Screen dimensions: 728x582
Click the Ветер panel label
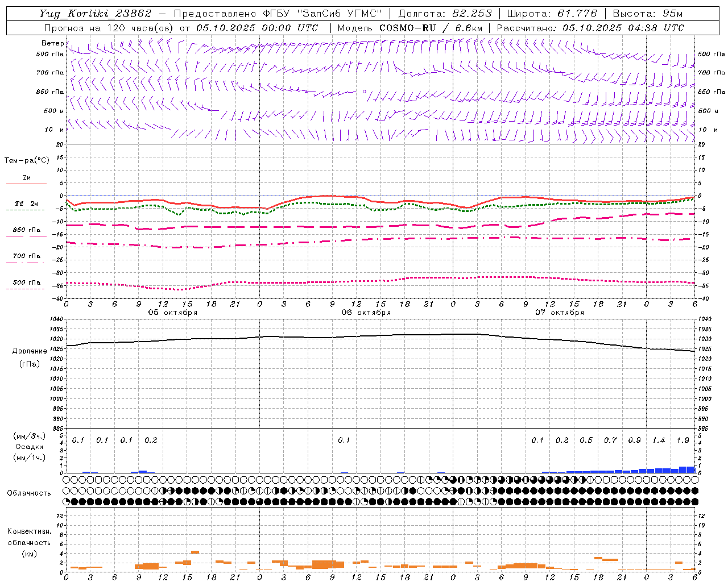pyautogui.click(x=52, y=43)
